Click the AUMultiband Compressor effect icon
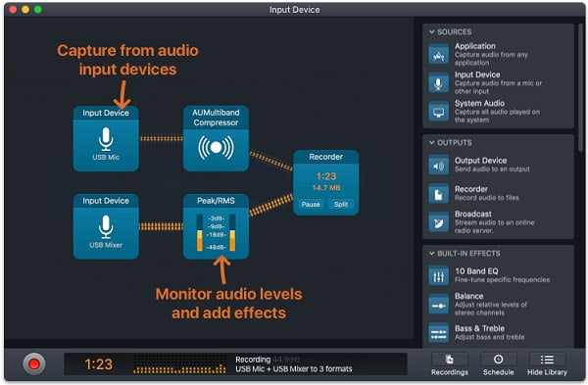 [216, 147]
